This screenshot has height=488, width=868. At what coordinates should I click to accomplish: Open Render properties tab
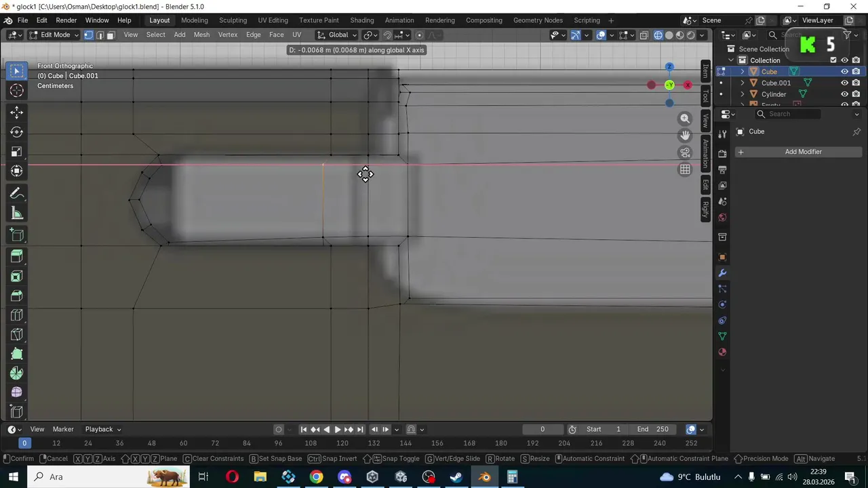tap(722, 154)
